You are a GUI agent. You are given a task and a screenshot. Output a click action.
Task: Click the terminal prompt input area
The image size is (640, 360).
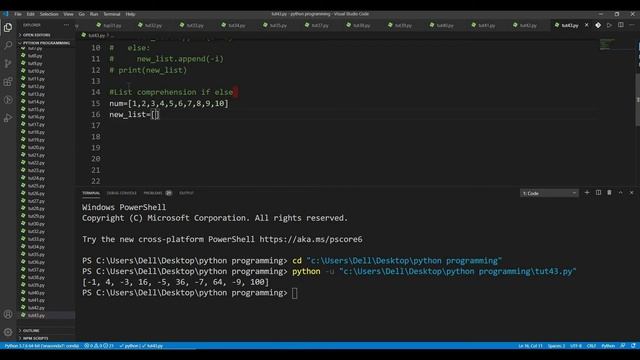(x=295, y=293)
